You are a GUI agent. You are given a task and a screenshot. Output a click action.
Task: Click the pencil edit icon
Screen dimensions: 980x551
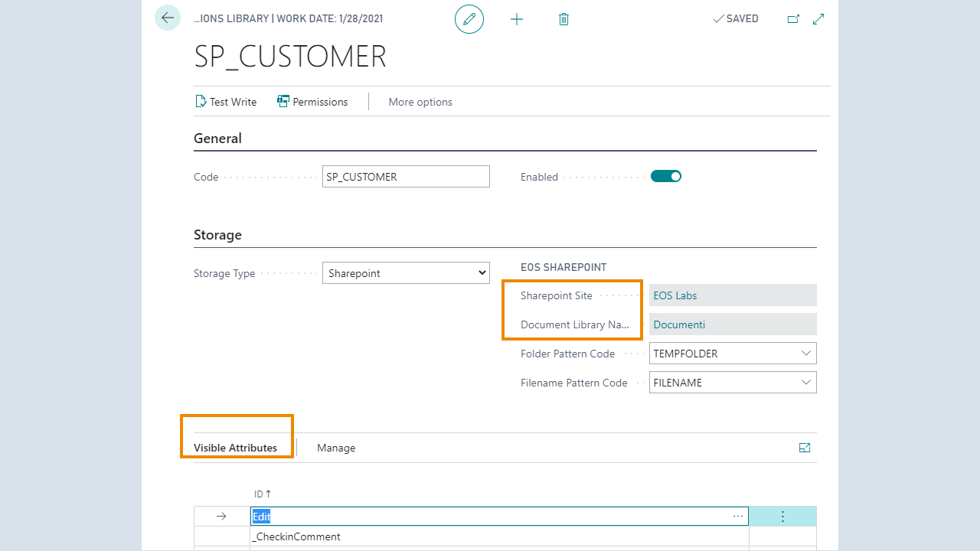(469, 19)
